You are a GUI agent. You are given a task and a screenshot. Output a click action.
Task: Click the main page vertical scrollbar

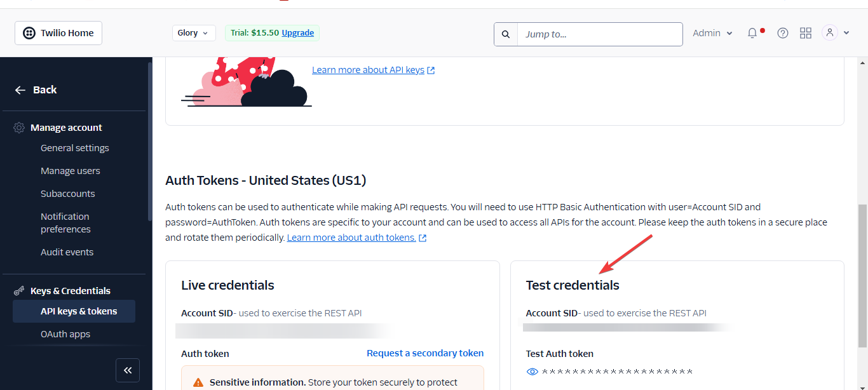tap(862, 276)
